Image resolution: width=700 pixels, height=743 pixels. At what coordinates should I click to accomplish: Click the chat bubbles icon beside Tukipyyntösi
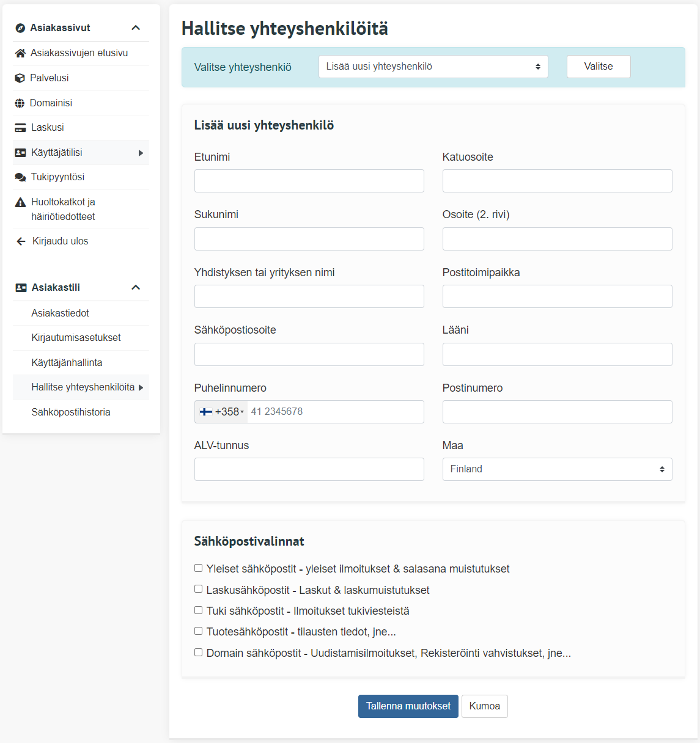point(20,177)
